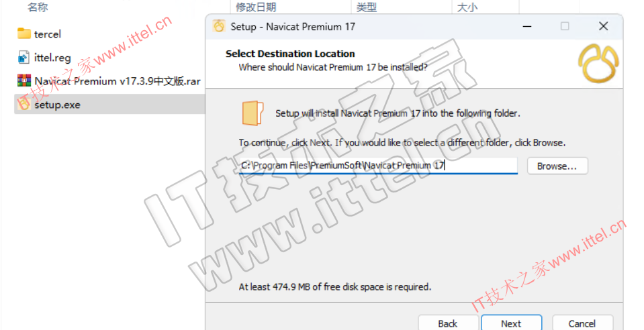644x330 pixels.
Task: Select the setup.exe installer icon
Action: click(x=24, y=104)
